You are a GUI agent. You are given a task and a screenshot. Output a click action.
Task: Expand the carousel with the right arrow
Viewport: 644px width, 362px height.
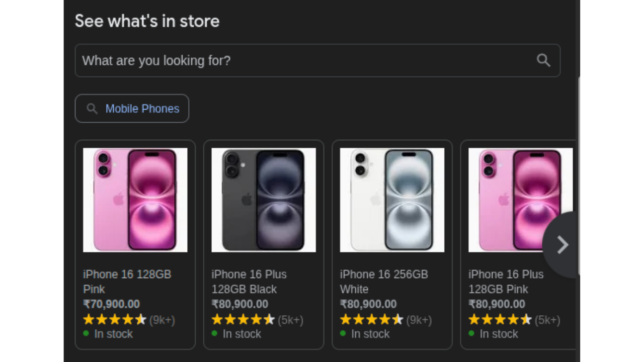click(x=562, y=245)
